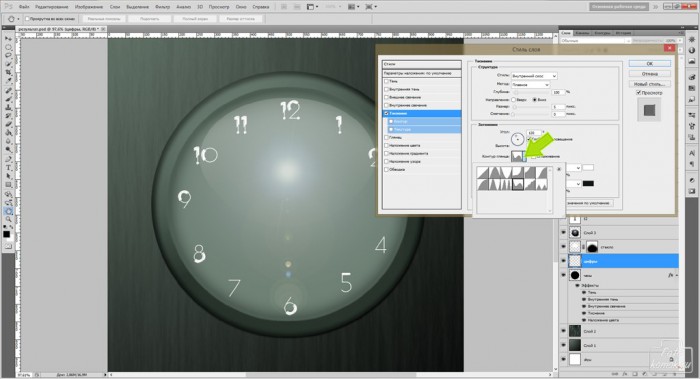The image size is (700, 379).
Task: Click the Подогнать options button
Action: [x=150, y=19]
